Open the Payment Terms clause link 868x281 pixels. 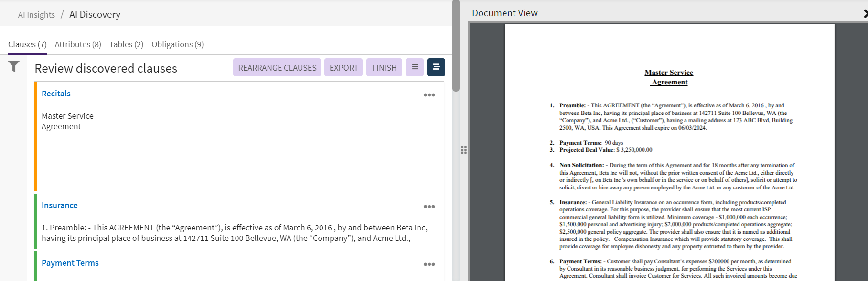coord(70,263)
